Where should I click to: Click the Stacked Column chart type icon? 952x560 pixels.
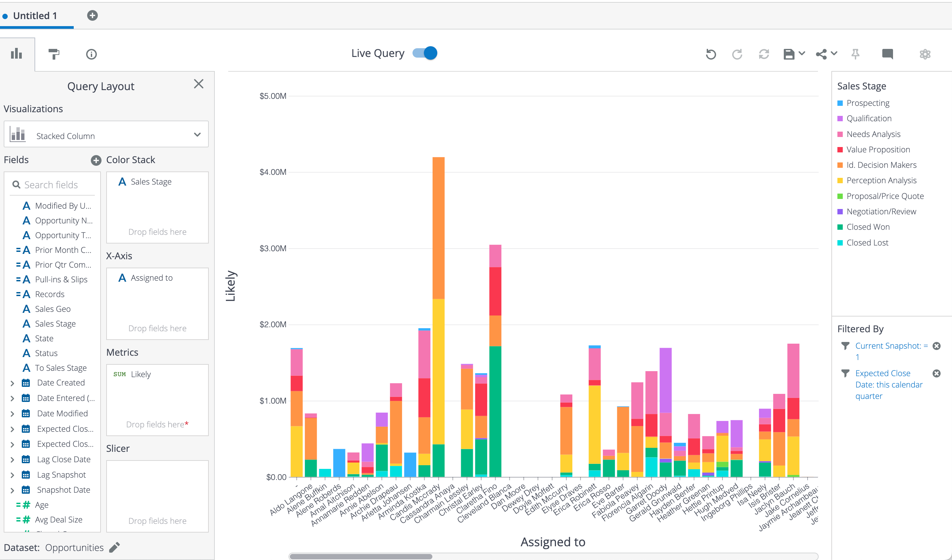click(18, 134)
